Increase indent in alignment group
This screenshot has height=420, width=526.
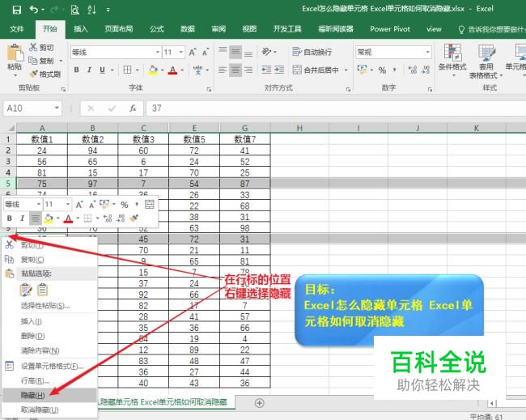point(279,70)
